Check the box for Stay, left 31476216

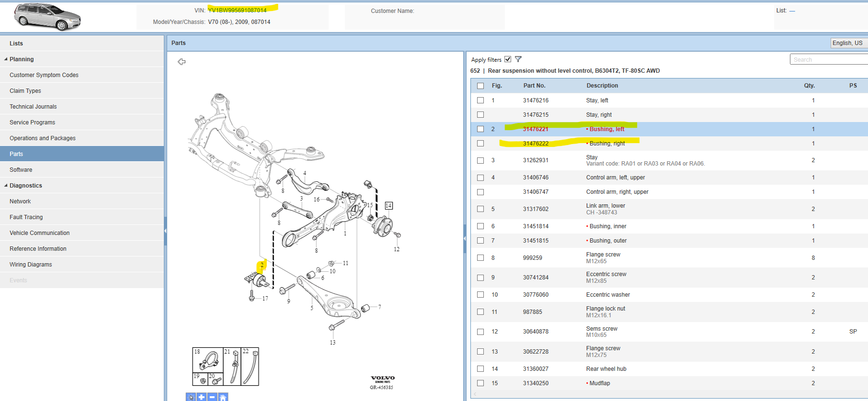(480, 100)
